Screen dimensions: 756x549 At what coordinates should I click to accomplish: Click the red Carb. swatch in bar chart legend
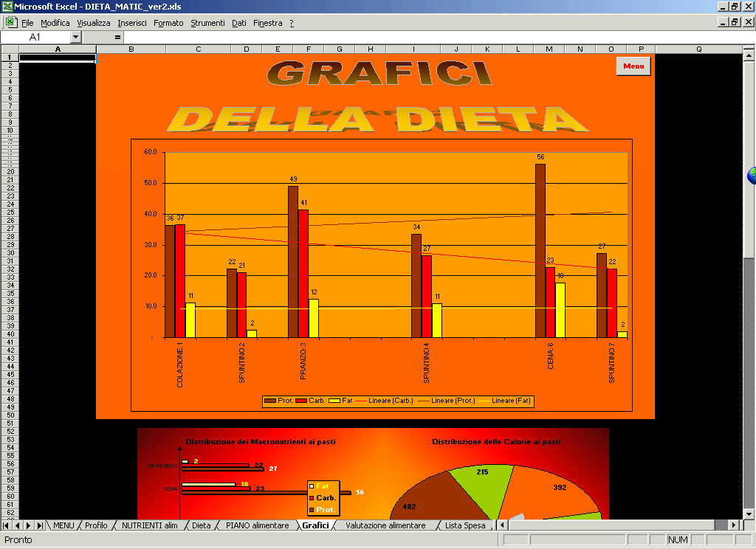coord(301,401)
